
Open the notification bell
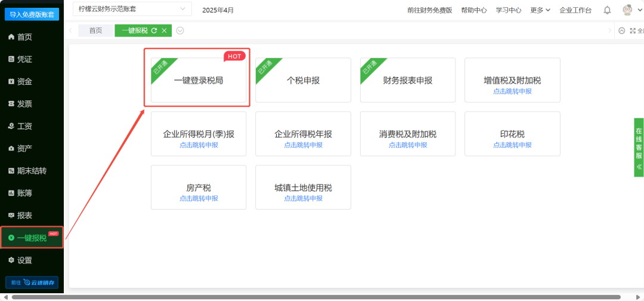coord(607,10)
